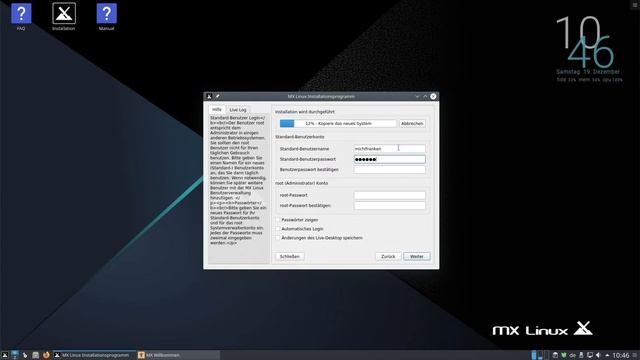The width and height of the screenshot is (640, 360).
Task: Focus the Standard-Benutzername input field
Action: tap(389, 149)
